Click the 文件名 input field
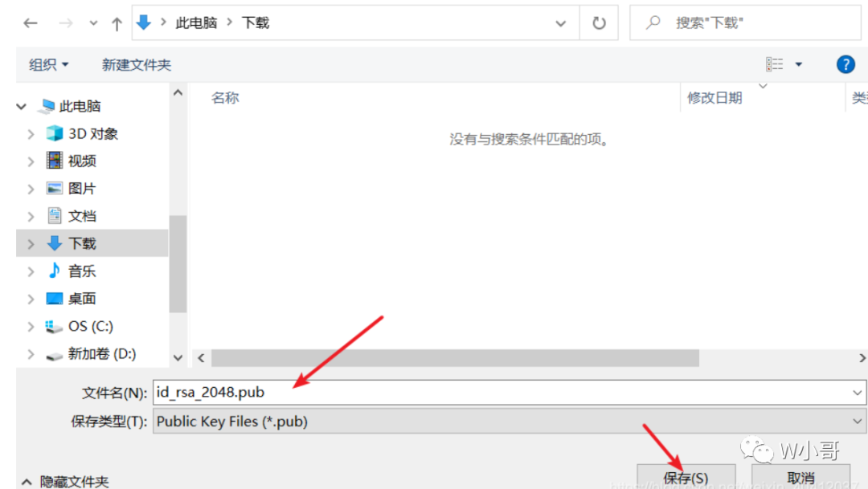 [x=510, y=392]
